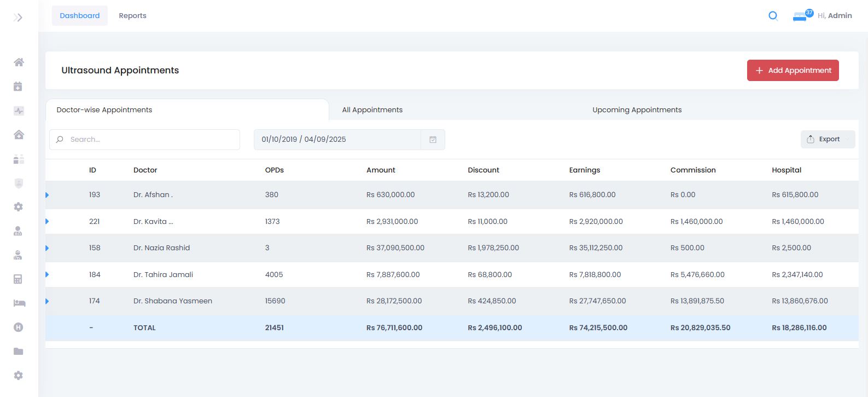The width and height of the screenshot is (868, 397).
Task: Open the calendar plus appointments sidebar icon
Action: (18, 86)
